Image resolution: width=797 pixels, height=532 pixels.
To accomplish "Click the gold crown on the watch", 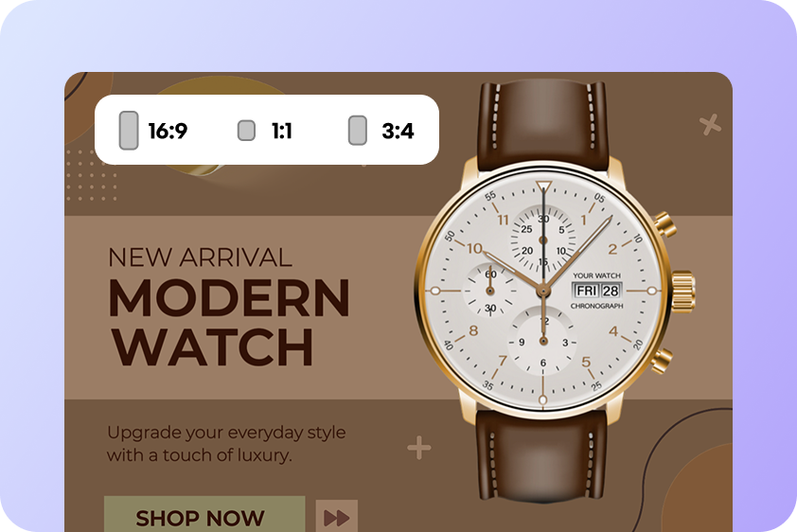I will (683, 292).
